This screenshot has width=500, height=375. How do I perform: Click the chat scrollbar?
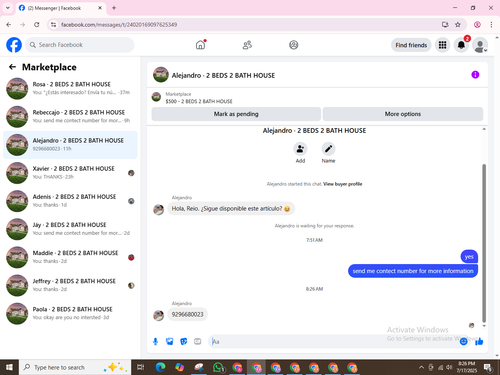tap(484, 243)
